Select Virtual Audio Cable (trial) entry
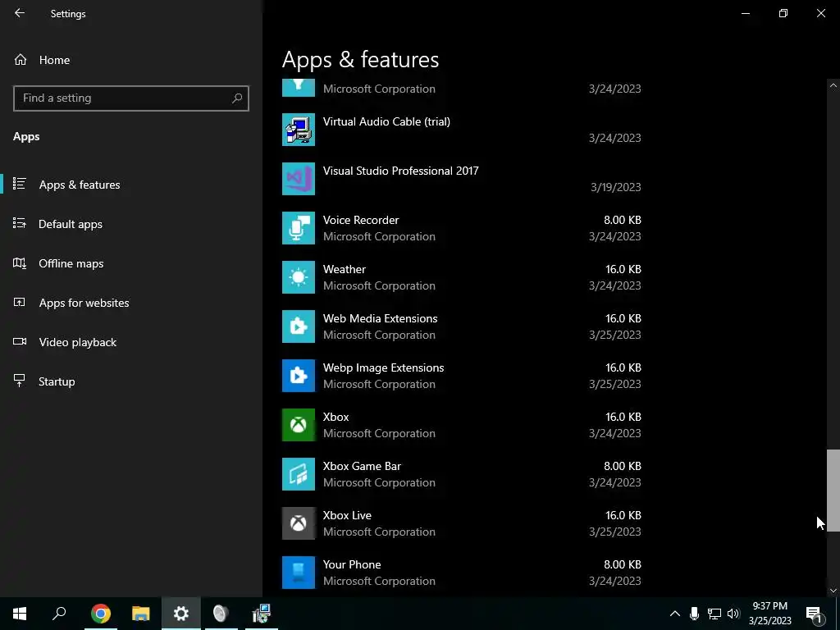This screenshot has width=840, height=630. (462, 130)
